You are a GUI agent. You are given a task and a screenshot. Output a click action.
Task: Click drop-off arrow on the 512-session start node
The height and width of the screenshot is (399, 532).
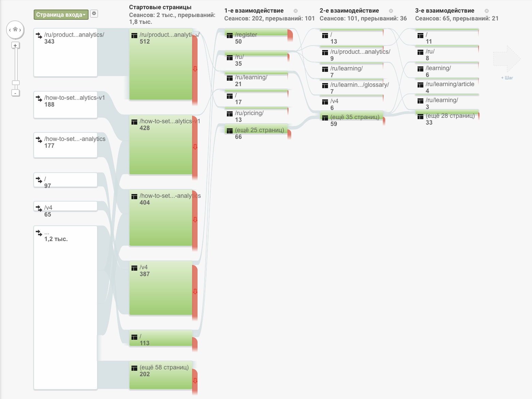point(195,69)
